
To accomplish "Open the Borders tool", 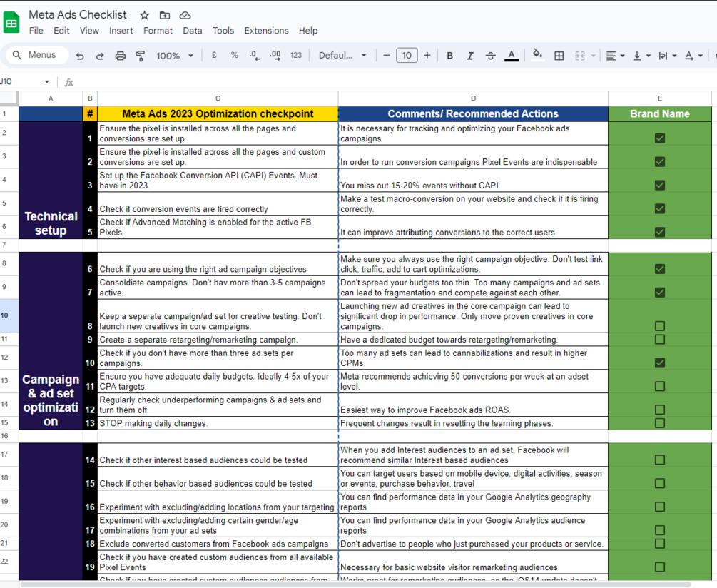I will (x=559, y=56).
